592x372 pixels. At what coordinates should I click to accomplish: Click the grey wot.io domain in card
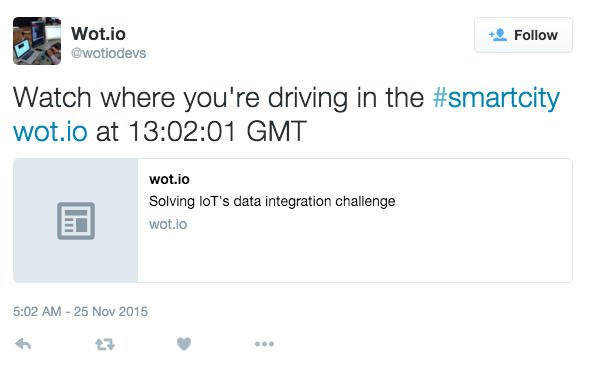[x=168, y=224]
